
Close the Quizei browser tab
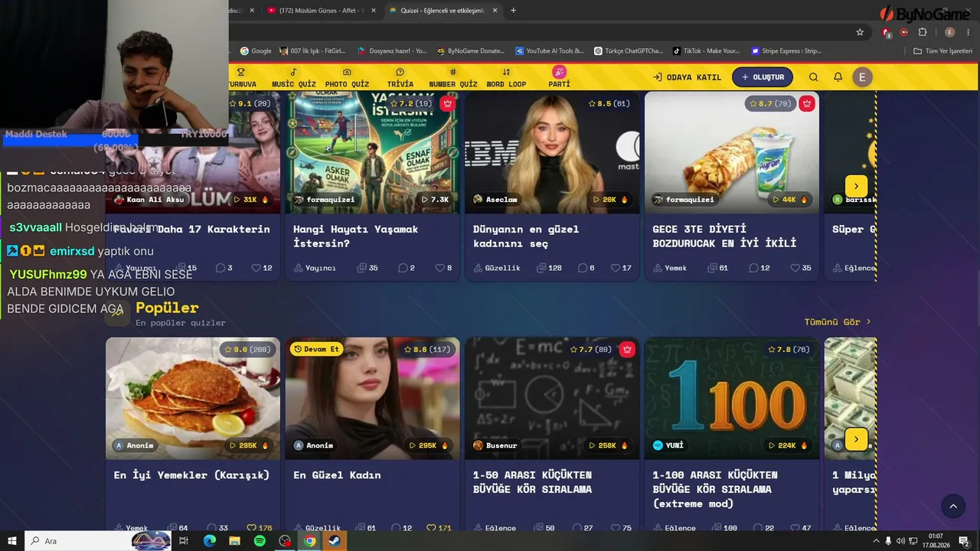point(495,11)
